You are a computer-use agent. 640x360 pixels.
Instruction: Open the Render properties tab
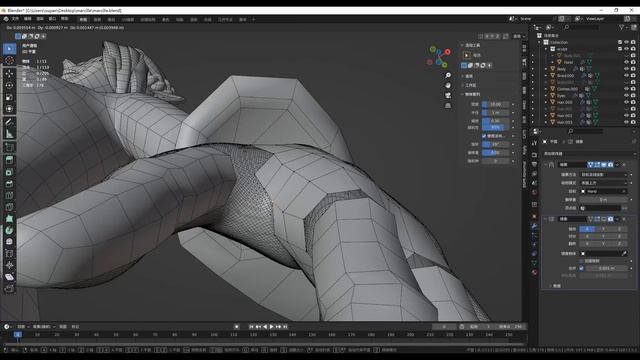(x=534, y=155)
